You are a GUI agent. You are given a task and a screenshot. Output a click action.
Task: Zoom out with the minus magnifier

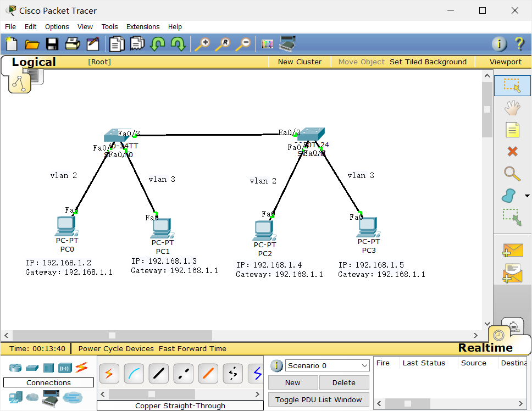(243, 44)
